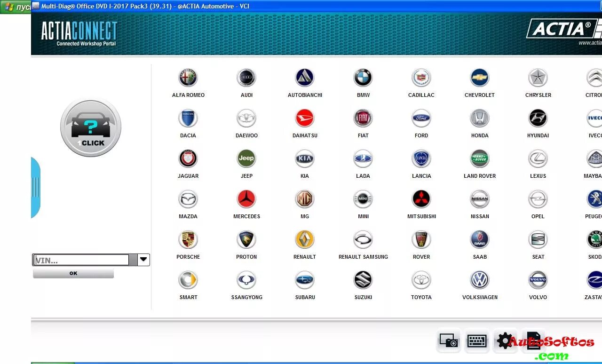Select the Kia logo
602x364 pixels.
(x=305, y=158)
